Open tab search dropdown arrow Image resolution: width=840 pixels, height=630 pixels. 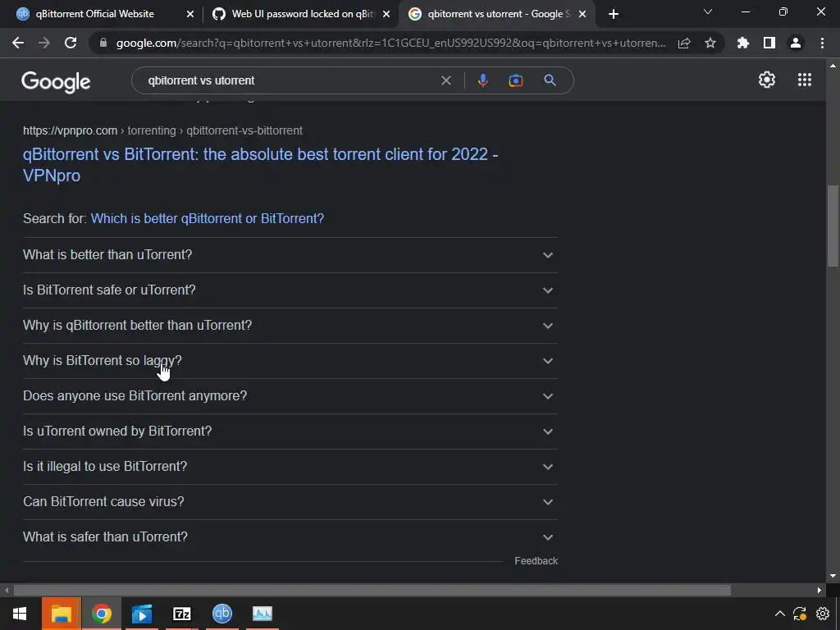[708, 11]
